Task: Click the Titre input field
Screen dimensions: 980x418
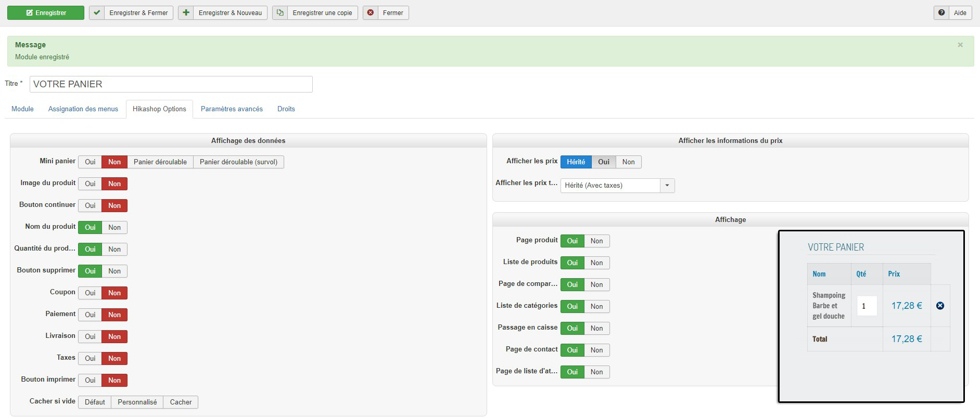Action: (x=171, y=84)
